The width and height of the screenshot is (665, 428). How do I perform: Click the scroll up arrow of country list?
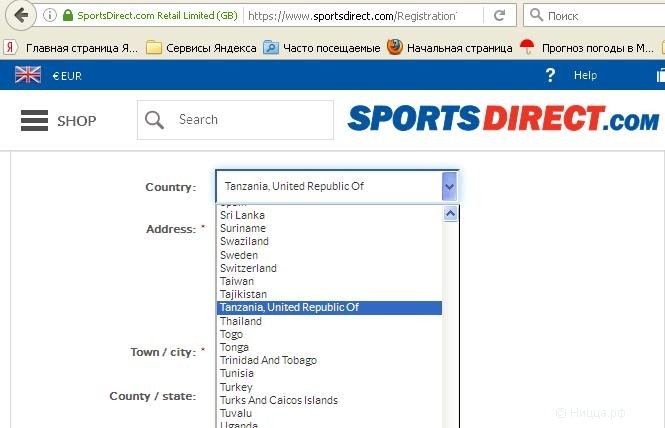point(450,213)
